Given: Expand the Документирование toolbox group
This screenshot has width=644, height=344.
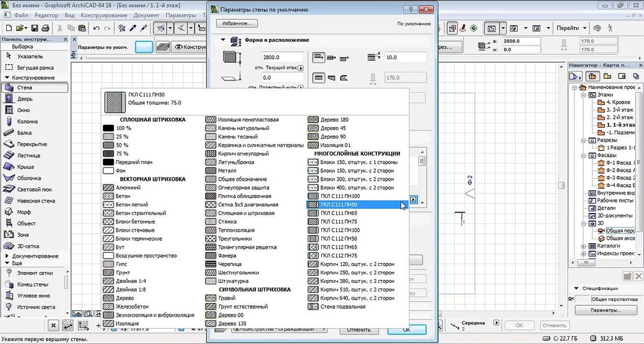Looking at the screenshot, I should [7, 256].
